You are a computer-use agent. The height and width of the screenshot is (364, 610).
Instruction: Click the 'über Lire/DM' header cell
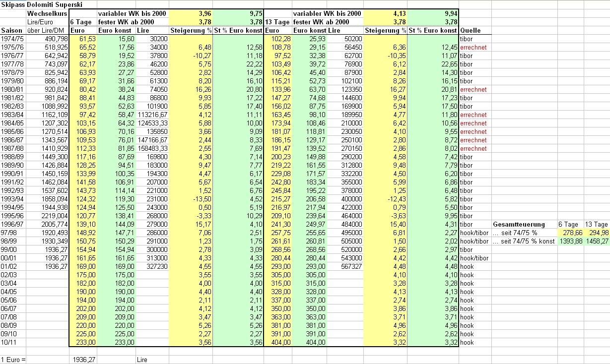tap(47, 30)
